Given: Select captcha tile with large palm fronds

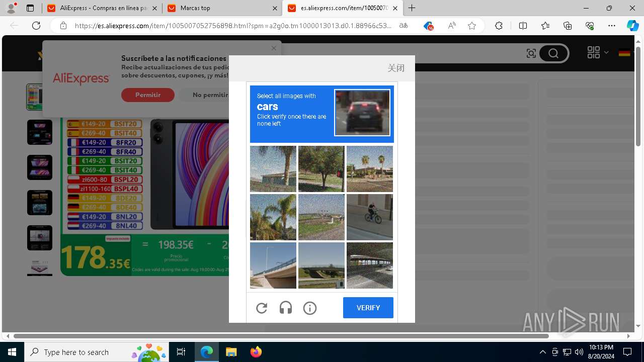Looking at the screenshot, I should tap(273, 217).
